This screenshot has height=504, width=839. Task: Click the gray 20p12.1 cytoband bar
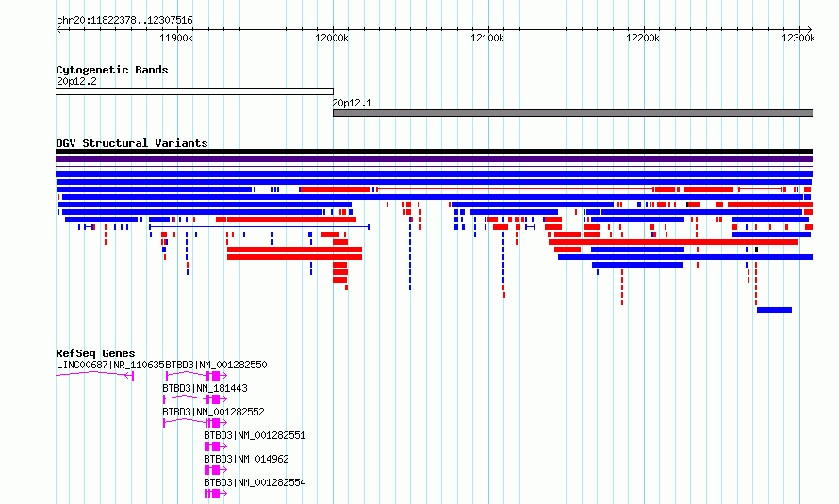pyautogui.click(x=572, y=113)
